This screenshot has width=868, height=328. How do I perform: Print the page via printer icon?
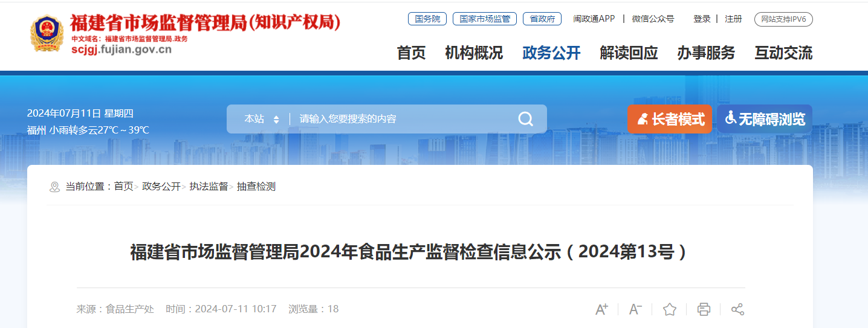(x=704, y=309)
